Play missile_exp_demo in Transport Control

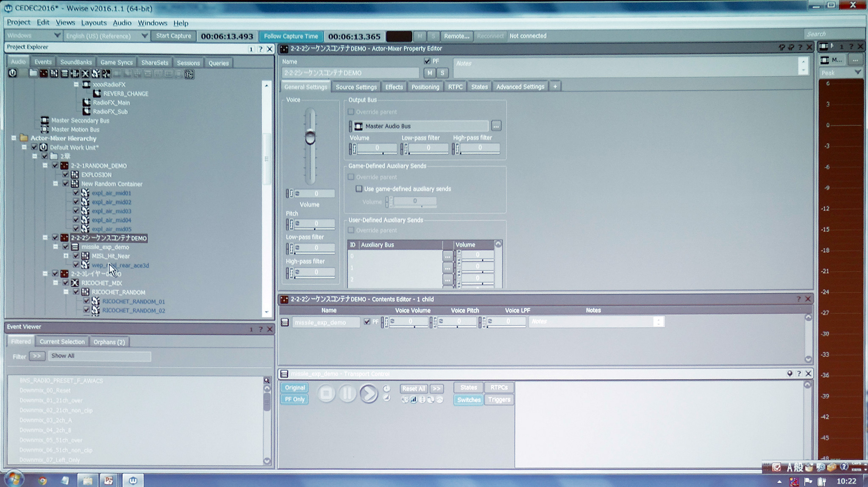[369, 393]
